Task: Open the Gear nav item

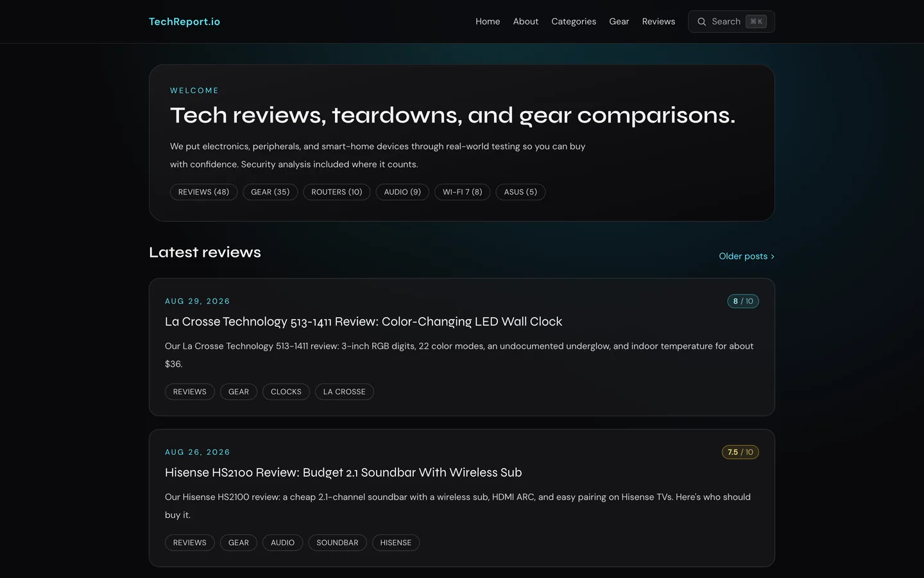Action: (x=619, y=22)
